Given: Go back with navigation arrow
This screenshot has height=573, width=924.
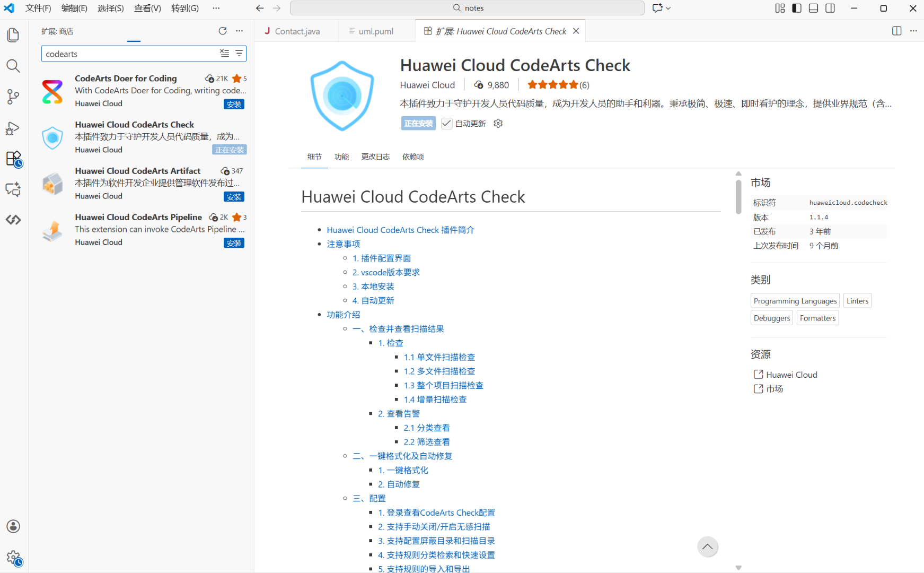Looking at the screenshot, I should (260, 8).
